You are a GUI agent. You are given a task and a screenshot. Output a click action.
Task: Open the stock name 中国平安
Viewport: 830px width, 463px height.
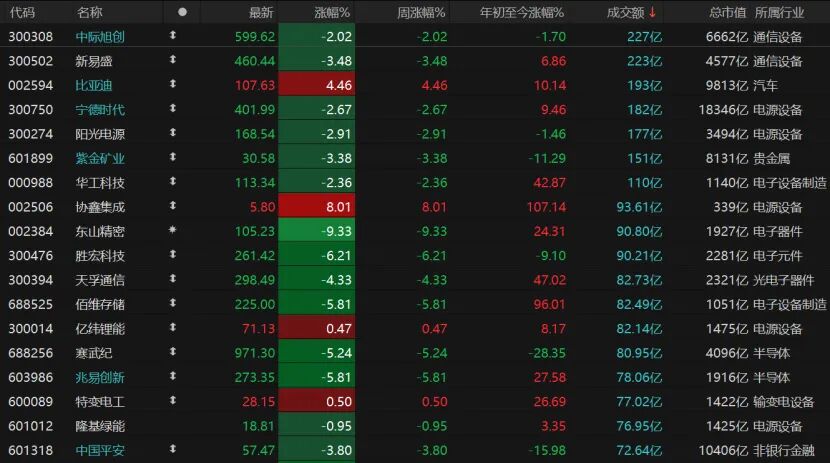point(100,450)
